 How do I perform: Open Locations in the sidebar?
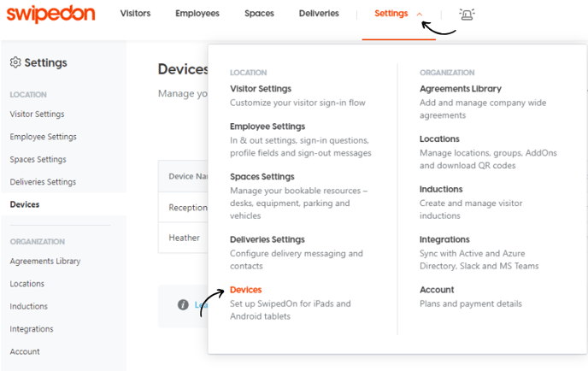pos(27,284)
